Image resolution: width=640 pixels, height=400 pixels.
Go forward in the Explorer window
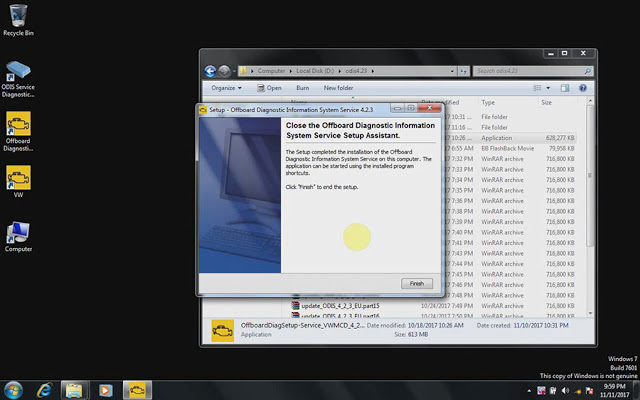click(x=224, y=71)
